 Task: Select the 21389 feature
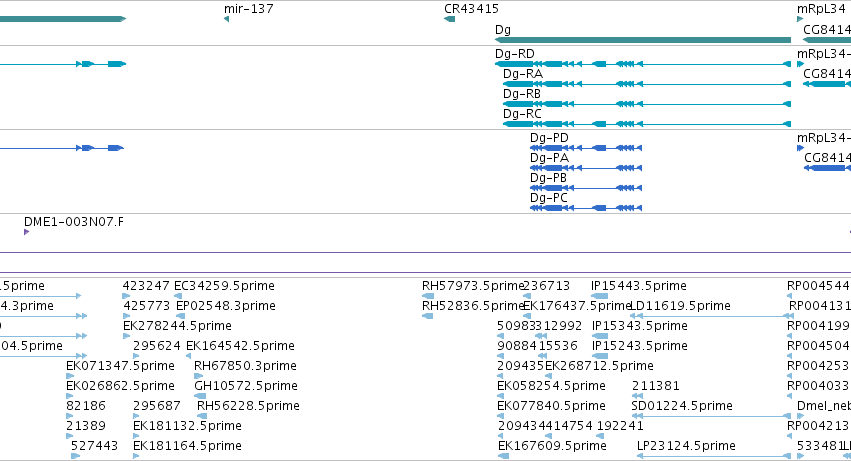click(69, 437)
